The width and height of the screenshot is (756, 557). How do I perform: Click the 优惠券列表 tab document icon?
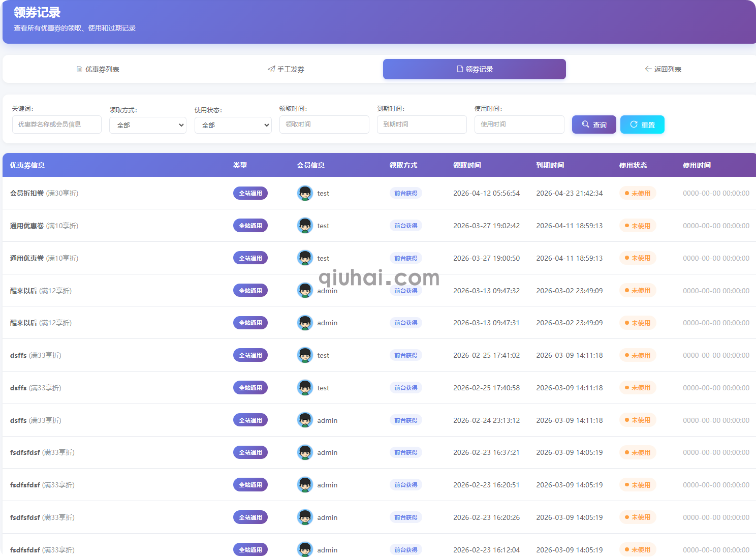(79, 69)
